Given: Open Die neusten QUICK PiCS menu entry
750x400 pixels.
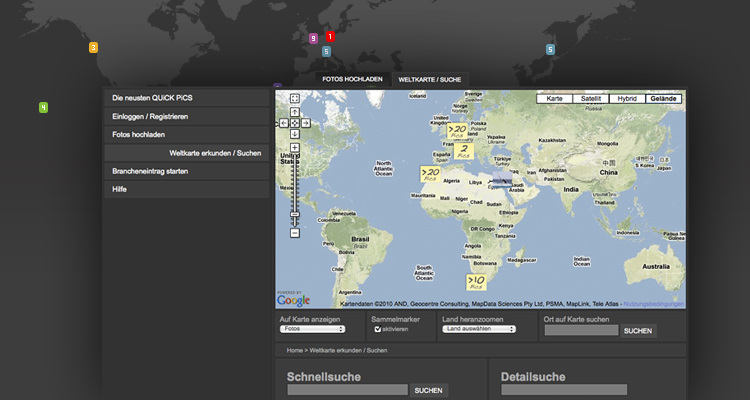Looking at the screenshot, I should pyautogui.click(x=187, y=98).
